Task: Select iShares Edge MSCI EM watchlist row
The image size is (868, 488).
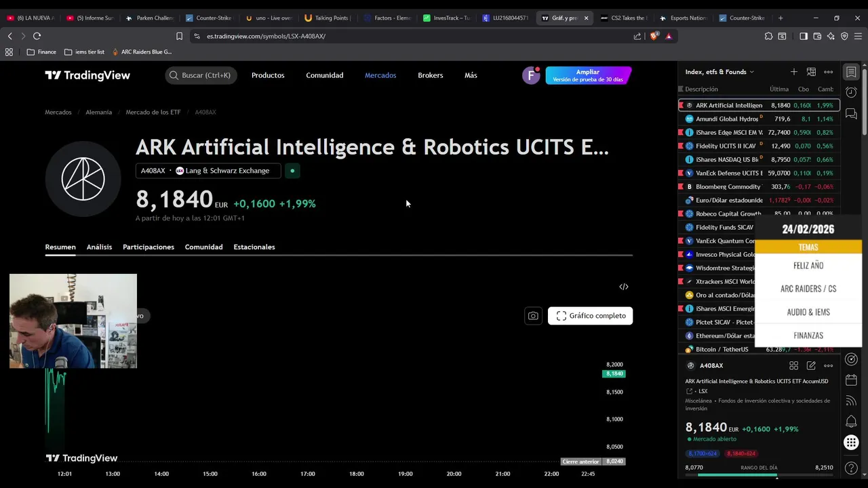Action: tap(759, 132)
